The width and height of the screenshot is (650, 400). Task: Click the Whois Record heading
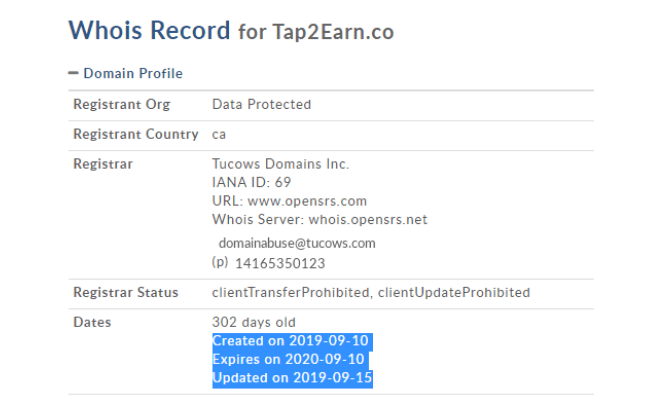tap(149, 31)
